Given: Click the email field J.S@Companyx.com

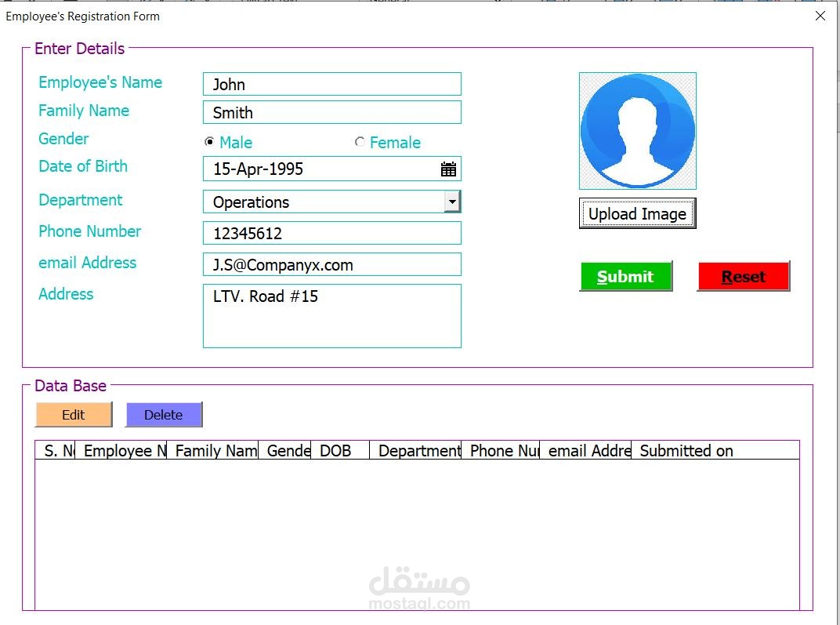Looking at the screenshot, I should tap(332, 265).
